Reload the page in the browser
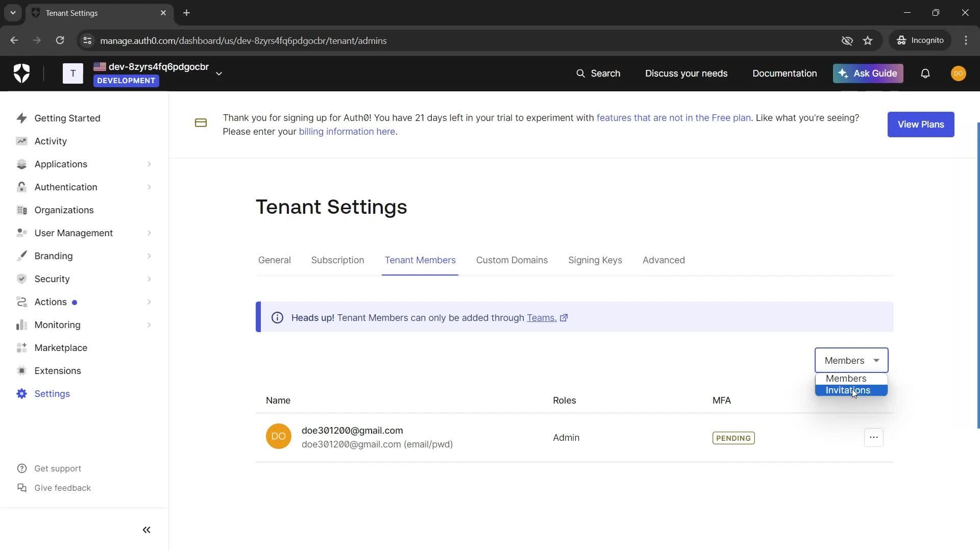The width and height of the screenshot is (980, 551). (60, 40)
